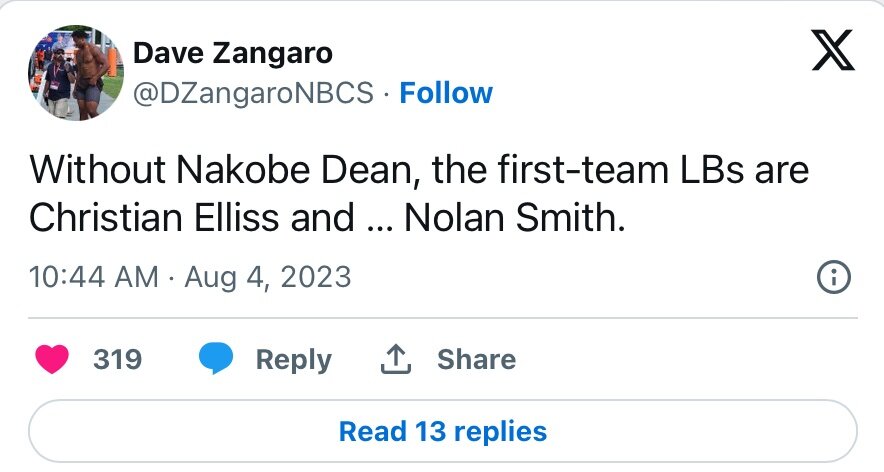Click the Reply text label
This screenshot has height=472, width=884.
293,359
